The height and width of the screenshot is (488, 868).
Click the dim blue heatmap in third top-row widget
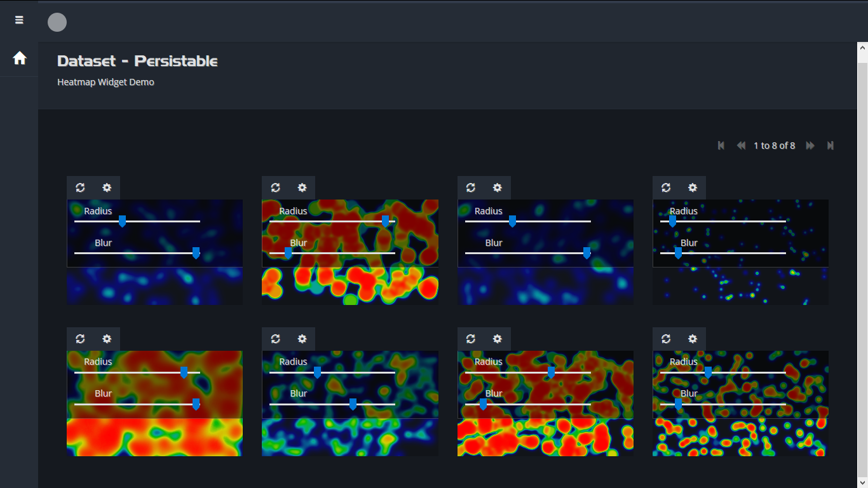click(x=545, y=252)
